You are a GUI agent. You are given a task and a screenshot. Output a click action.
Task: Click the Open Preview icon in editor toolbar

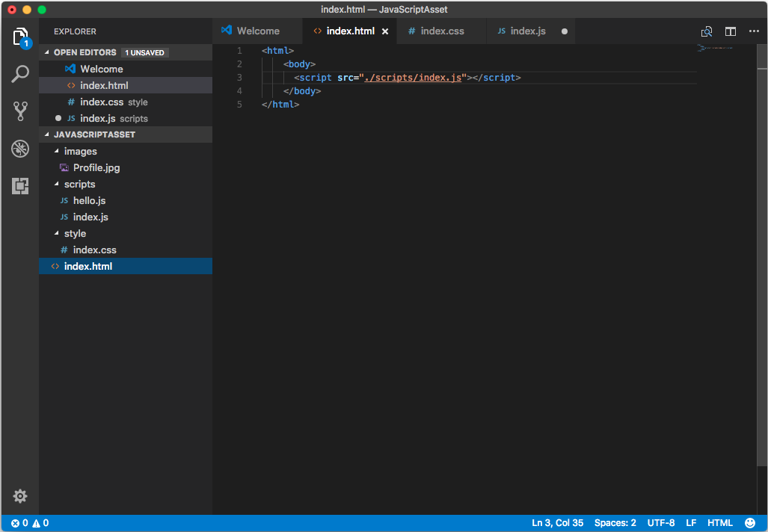[x=706, y=31]
